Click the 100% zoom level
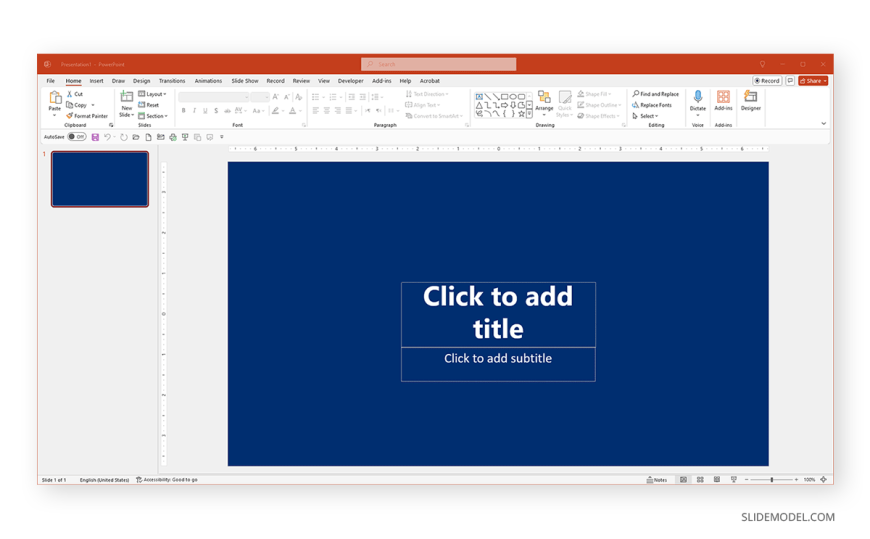The height and width of the screenshot is (539, 870). coord(810,480)
